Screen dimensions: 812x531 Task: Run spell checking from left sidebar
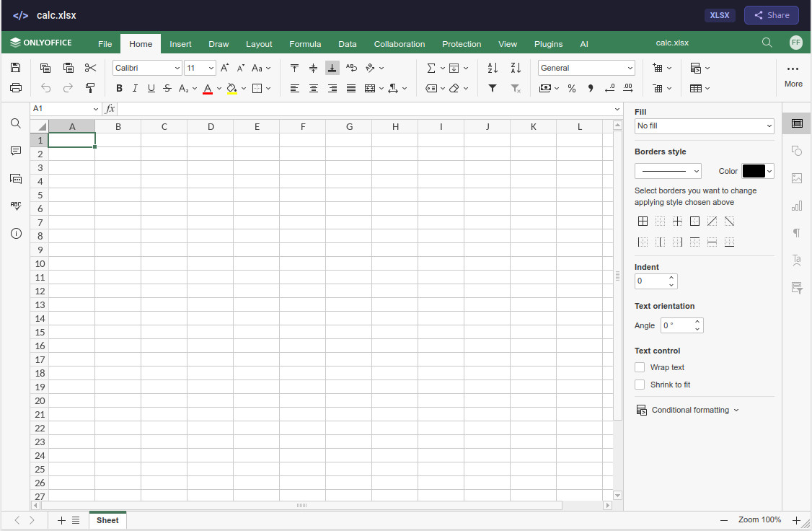16,206
